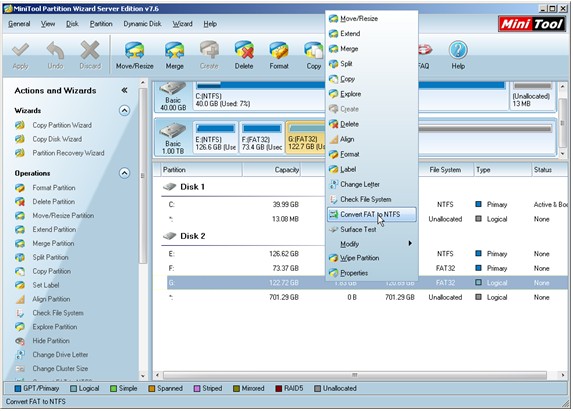
Task: Choose Label in context menu
Action: coord(372,169)
